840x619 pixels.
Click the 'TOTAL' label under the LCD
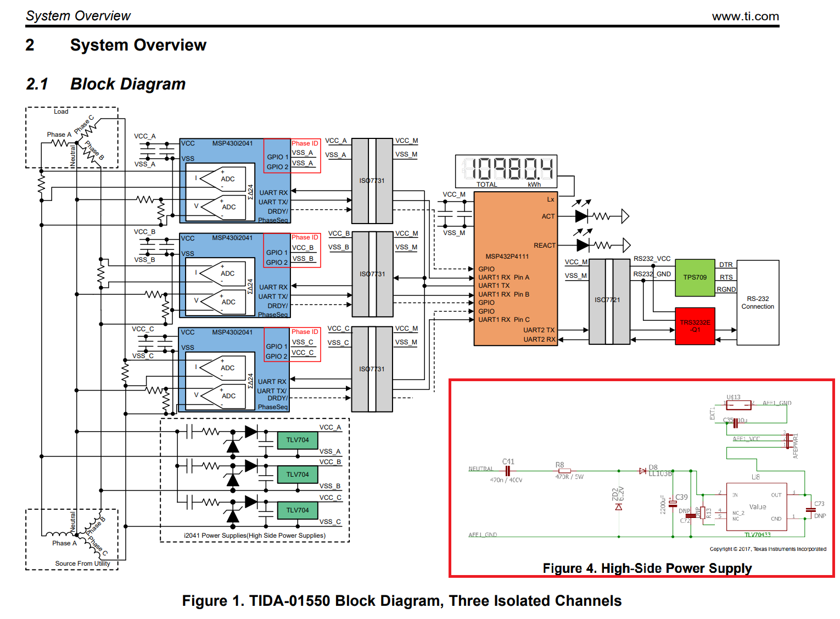pyautogui.click(x=486, y=185)
